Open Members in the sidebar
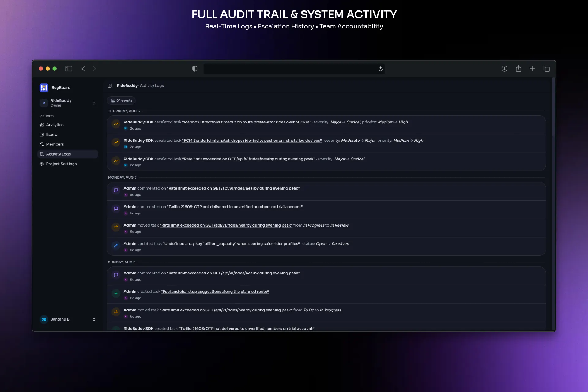The width and height of the screenshot is (588, 392). point(68,144)
